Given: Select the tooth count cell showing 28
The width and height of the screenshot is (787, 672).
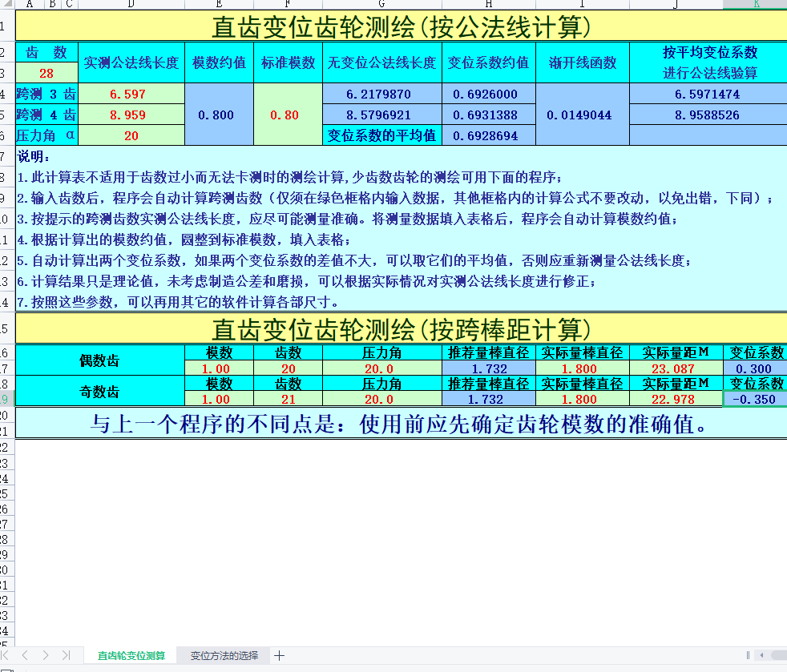Looking at the screenshot, I should [46, 74].
